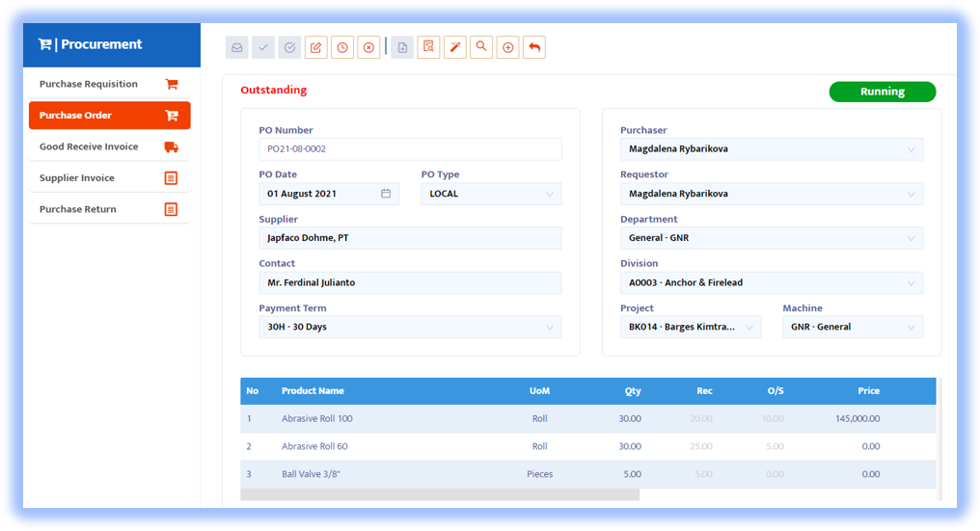Click the Supplier input field
Viewport: 980px width, 531px height.
coord(410,238)
